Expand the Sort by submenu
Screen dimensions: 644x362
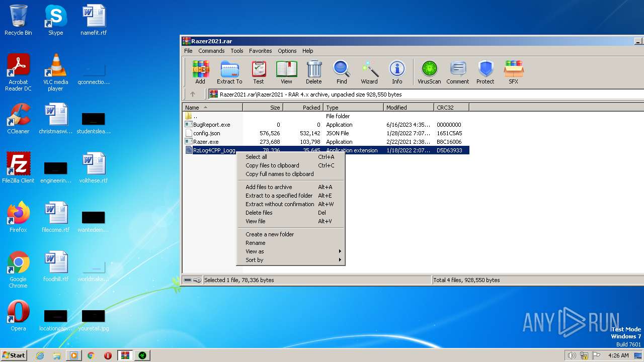click(x=291, y=260)
